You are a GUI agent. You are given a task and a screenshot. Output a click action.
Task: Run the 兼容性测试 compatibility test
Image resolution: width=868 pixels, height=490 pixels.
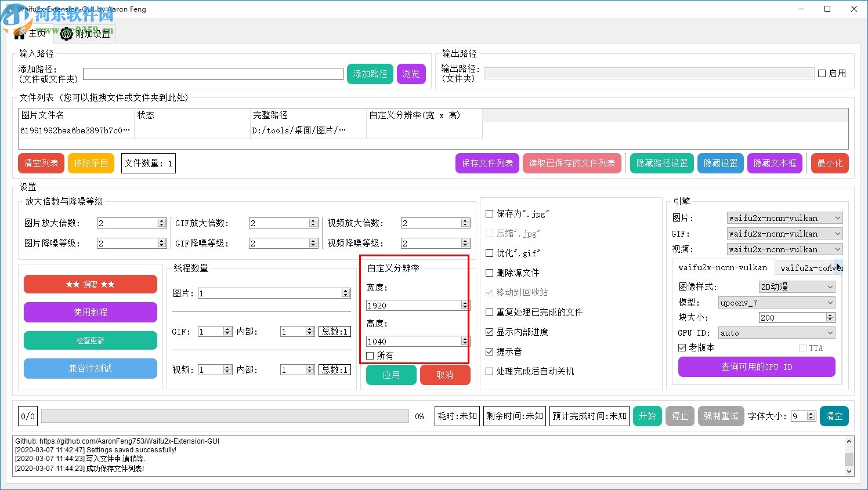pyautogui.click(x=90, y=368)
